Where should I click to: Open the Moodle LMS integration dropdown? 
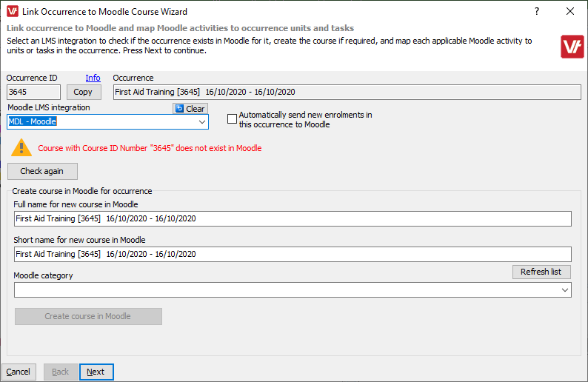[x=201, y=122]
